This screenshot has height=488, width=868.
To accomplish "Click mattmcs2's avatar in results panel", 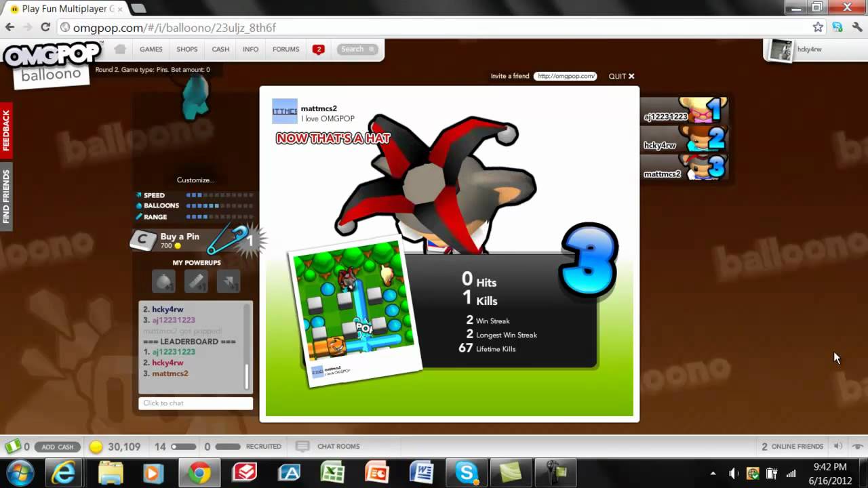I will tap(284, 112).
